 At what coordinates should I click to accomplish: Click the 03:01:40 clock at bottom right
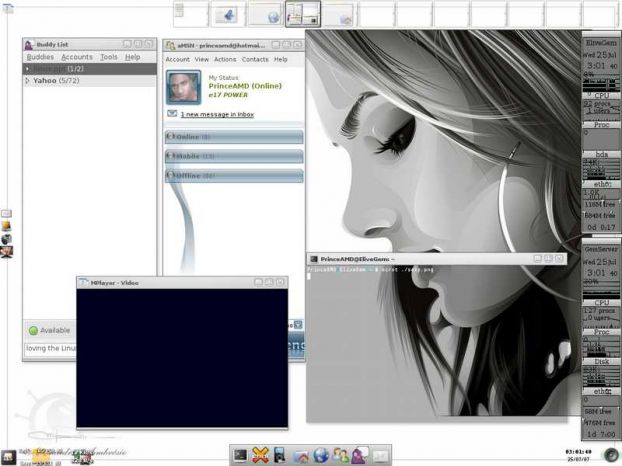point(578,452)
